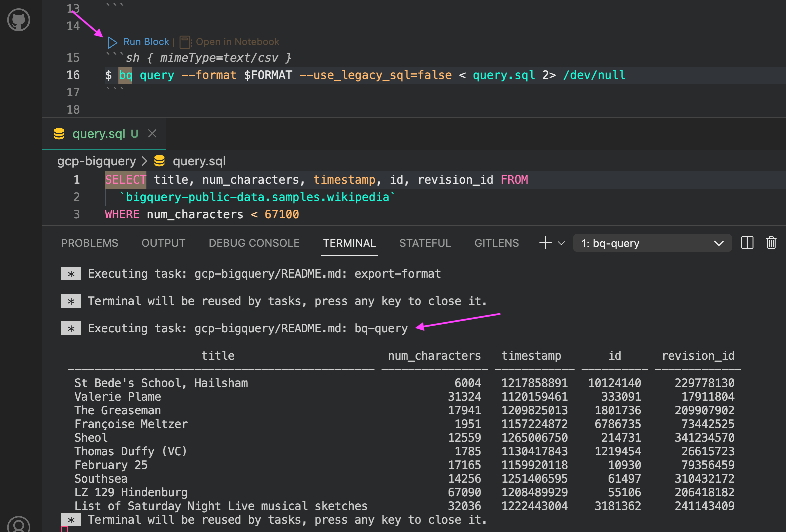Open the 1: bq-query terminal dropdown
The height and width of the screenshot is (532, 786).
click(652, 243)
